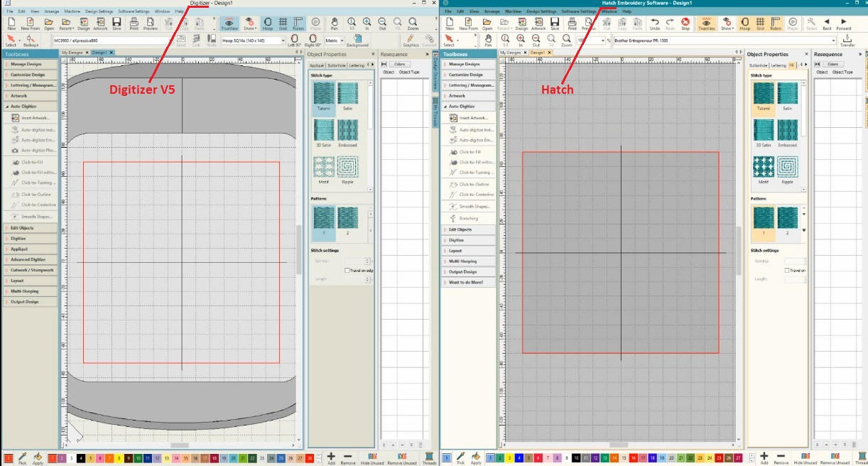Click Add color icon in Digitizer palette bar
The image size is (868, 466).
pos(331,458)
